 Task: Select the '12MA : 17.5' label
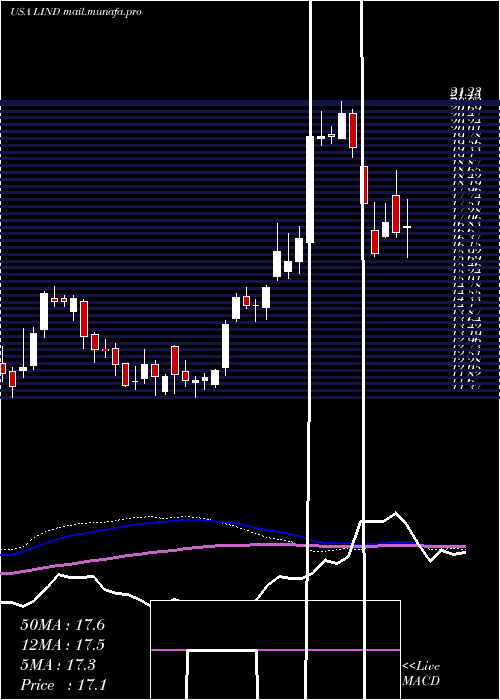(x=62, y=645)
